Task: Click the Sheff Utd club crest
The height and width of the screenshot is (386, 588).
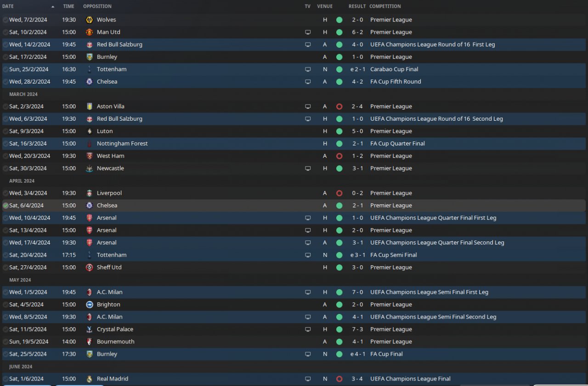Action: click(89, 267)
